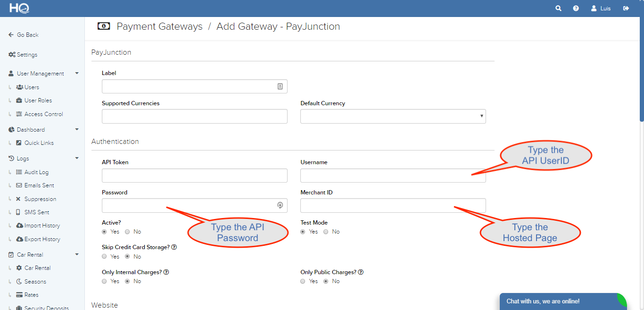
Task: Collapse the Logs section
Action: 77,159
